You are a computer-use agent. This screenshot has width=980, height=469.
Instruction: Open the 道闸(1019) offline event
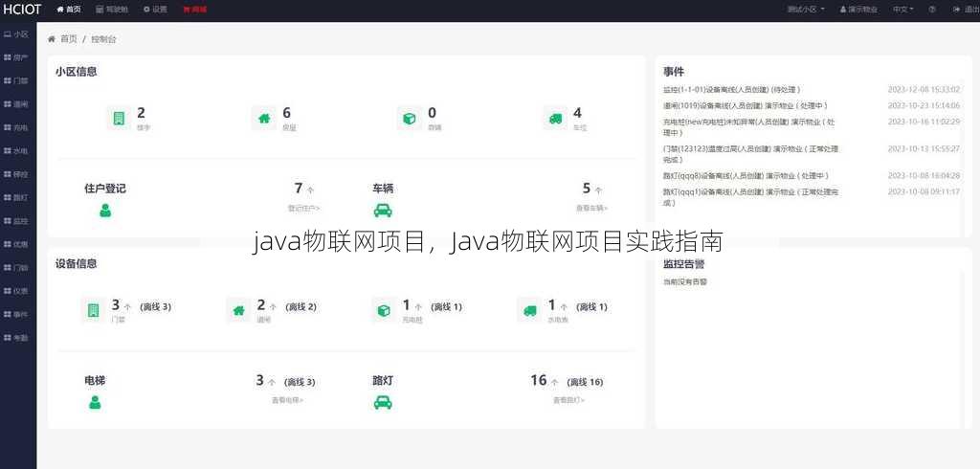pos(745,105)
